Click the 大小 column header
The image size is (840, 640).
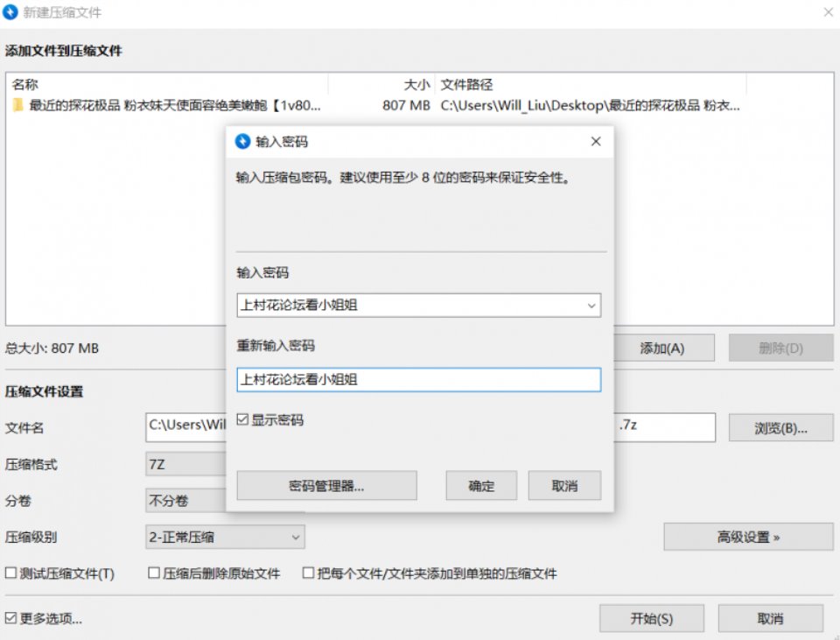coord(416,84)
